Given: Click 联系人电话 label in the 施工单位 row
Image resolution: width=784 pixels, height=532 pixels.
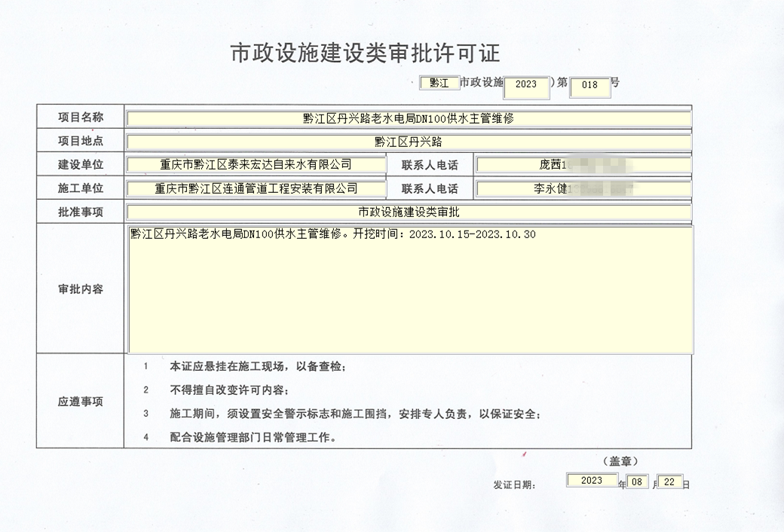Looking at the screenshot, I should (430, 188).
